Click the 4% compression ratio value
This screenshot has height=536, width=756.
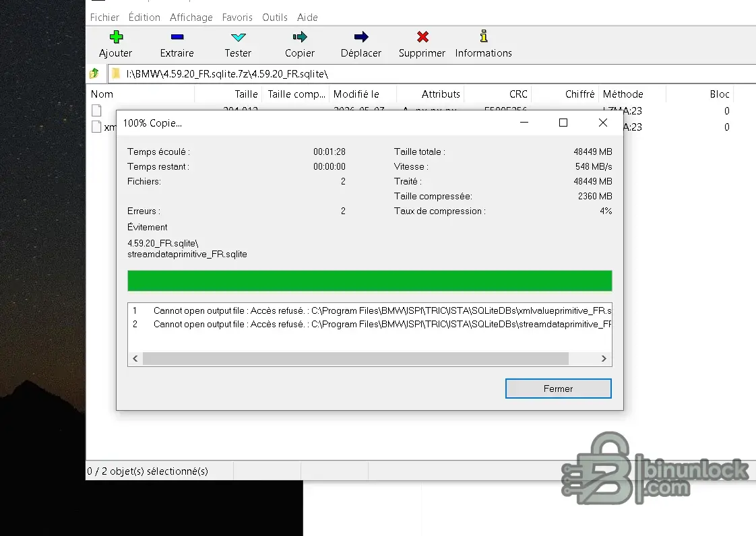606,211
